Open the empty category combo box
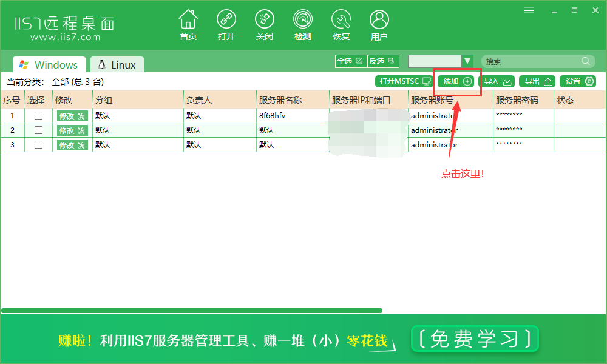 (x=435, y=61)
